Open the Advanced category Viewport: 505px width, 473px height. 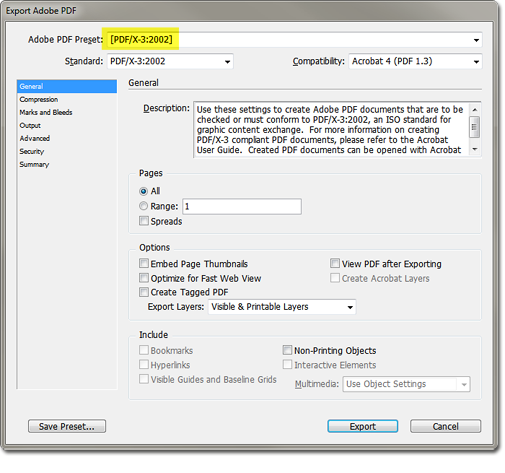coord(67,138)
